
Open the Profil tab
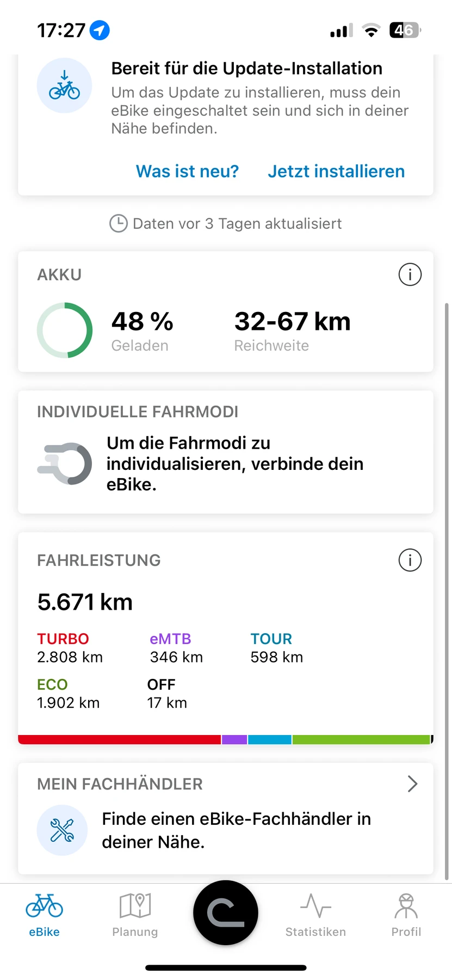tap(406, 915)
